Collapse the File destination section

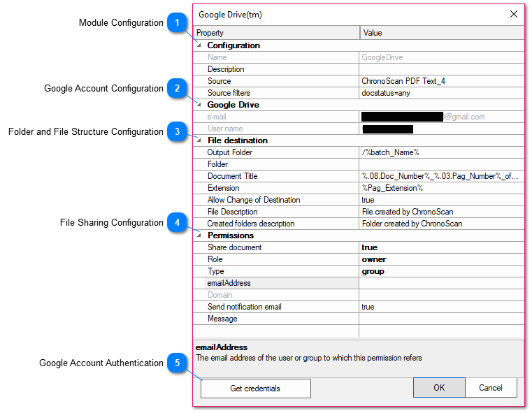pos(199,140)
